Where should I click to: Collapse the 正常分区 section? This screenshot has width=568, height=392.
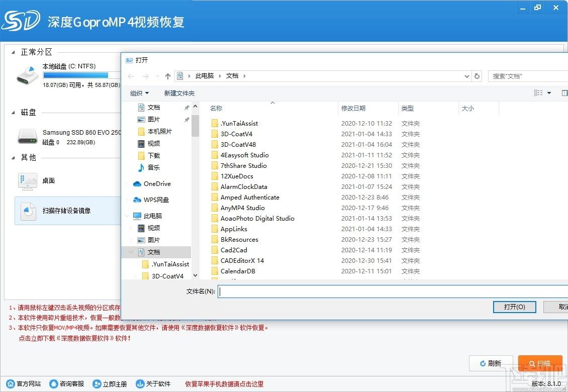[x=13, y=53]
